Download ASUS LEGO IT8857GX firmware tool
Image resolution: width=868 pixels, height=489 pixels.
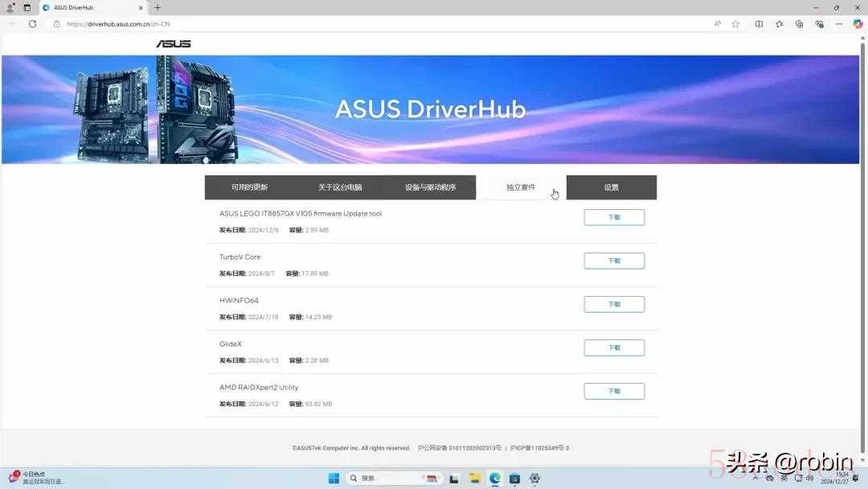pos(614,217)
